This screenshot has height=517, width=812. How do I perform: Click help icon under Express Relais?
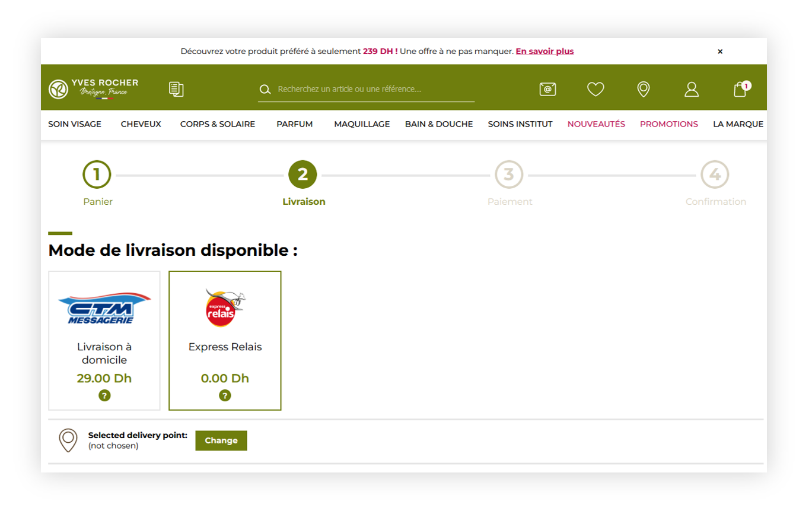pos(225,395)
